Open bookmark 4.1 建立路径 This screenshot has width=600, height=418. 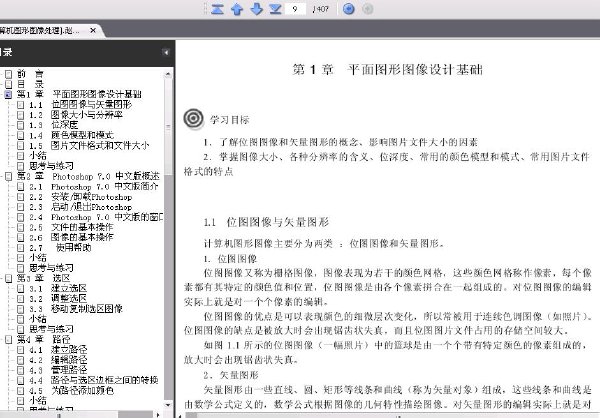point(58,349)
